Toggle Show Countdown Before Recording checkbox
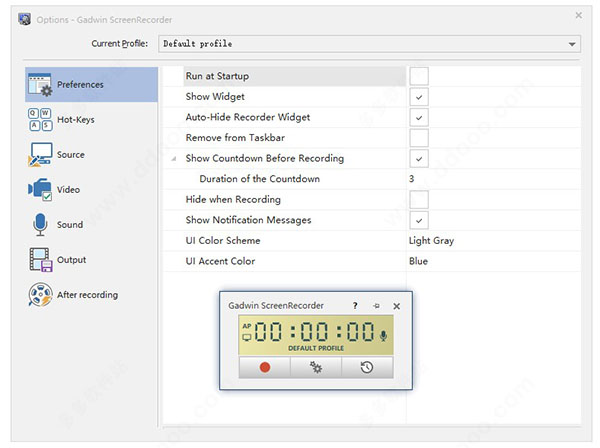Screen dimensions: 600x448 click(419, 158)
